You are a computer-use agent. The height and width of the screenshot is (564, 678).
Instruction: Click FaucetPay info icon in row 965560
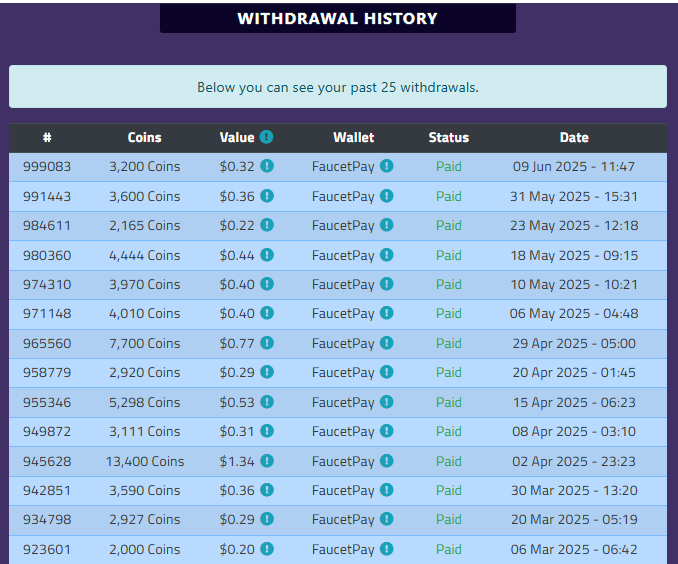(x=387, y=343)
